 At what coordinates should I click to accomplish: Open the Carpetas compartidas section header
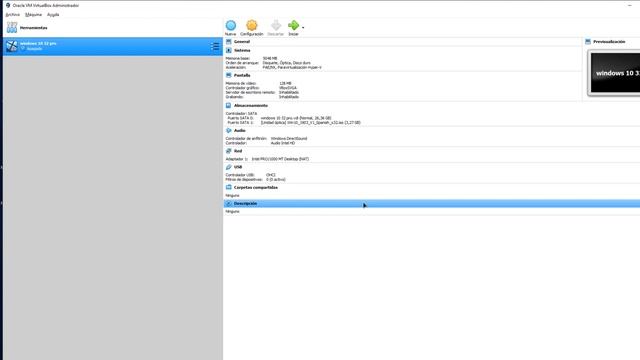click(x=256, y=187)
